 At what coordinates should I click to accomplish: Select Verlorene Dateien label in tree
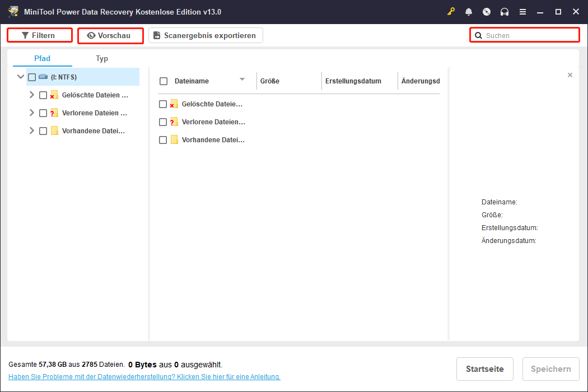(95, 113)
